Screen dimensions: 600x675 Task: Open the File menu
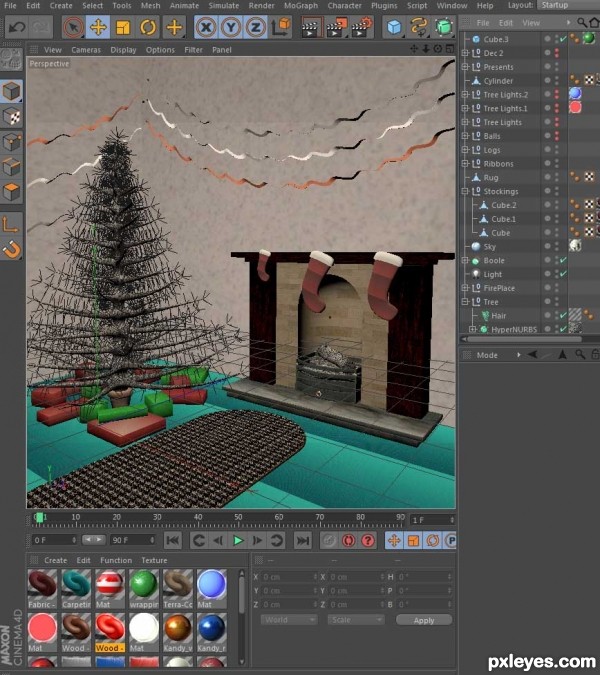point(10,6)
